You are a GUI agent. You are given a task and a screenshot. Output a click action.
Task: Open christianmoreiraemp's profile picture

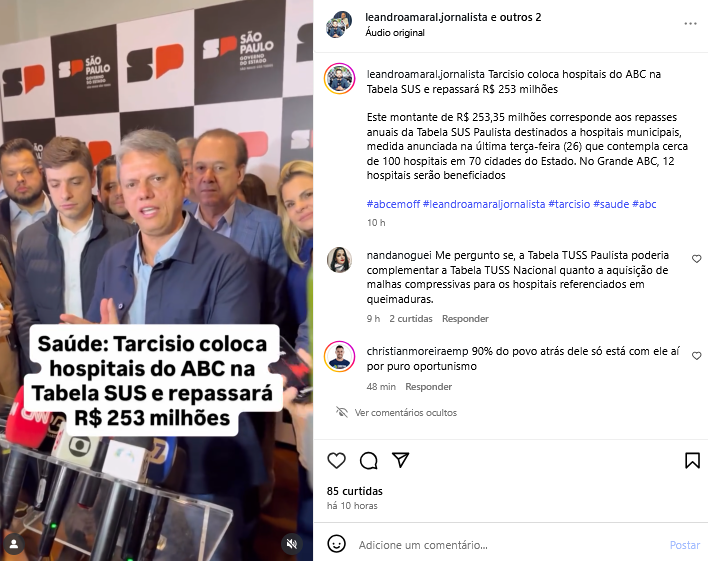point(340,356)
